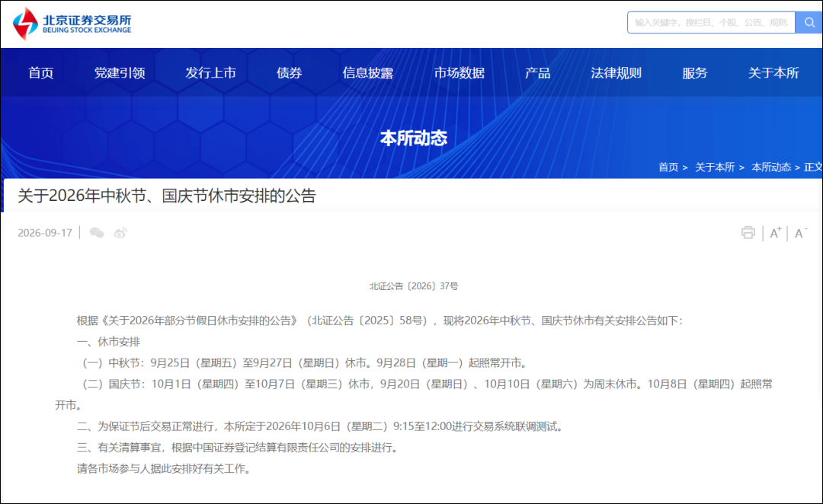Open the 关于本所 navigation menu

tap(773, 73)
